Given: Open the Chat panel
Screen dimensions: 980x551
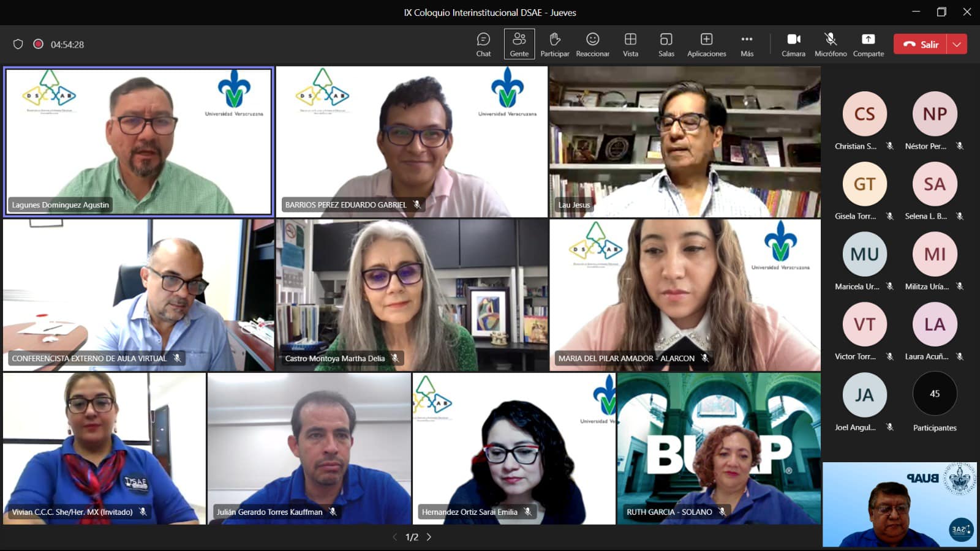Looking at the screenshot, I should [483, 45].
